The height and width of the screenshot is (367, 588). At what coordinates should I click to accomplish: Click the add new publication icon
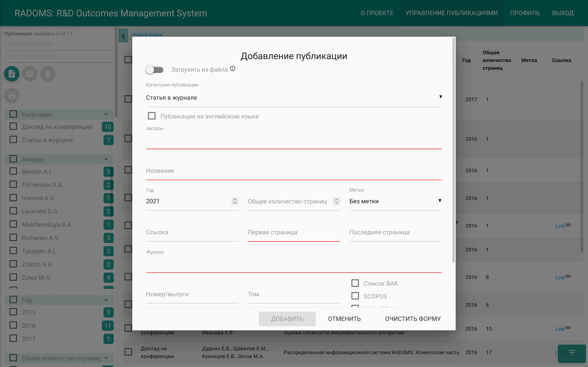pos(11,74)
